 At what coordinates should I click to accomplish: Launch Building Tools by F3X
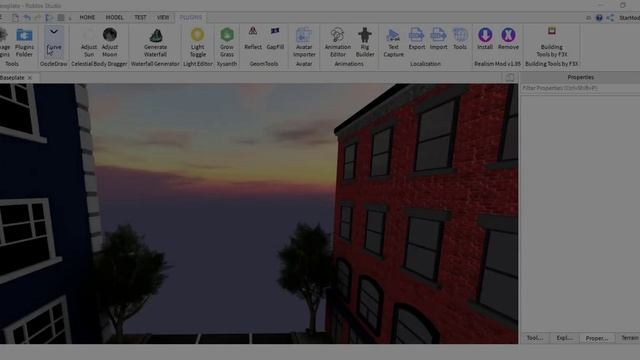coord(551,42)
